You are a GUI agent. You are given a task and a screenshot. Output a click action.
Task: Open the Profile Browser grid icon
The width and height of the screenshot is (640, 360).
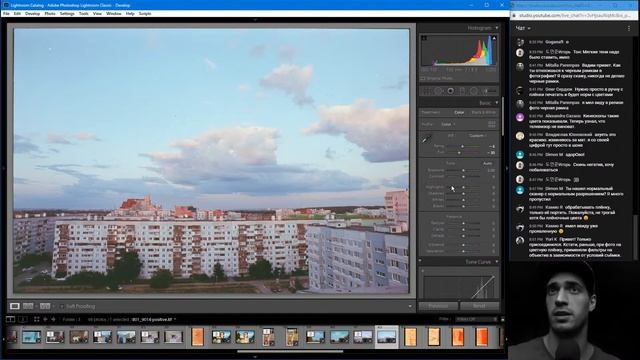(491, 124)
